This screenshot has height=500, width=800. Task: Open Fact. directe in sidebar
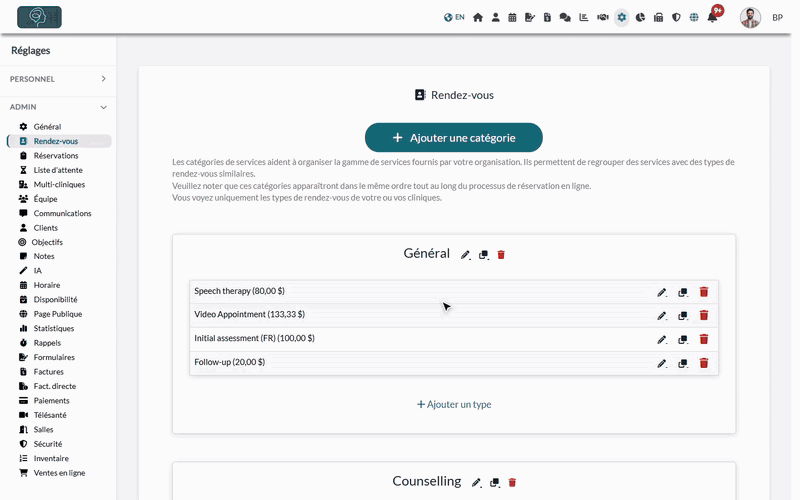pos(55,386)
